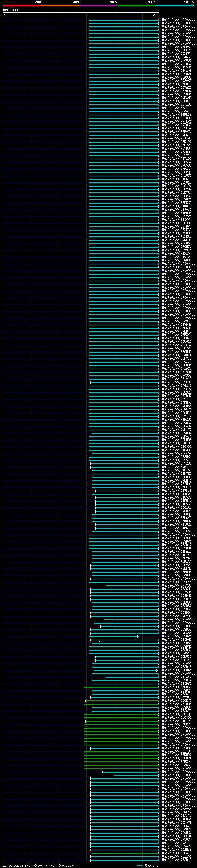Click the cyan alignment bar for C9IYQ2
Image resolution: width=197 pixels, height=868 pixels.
pyautogui.click(x=132, y=586)
